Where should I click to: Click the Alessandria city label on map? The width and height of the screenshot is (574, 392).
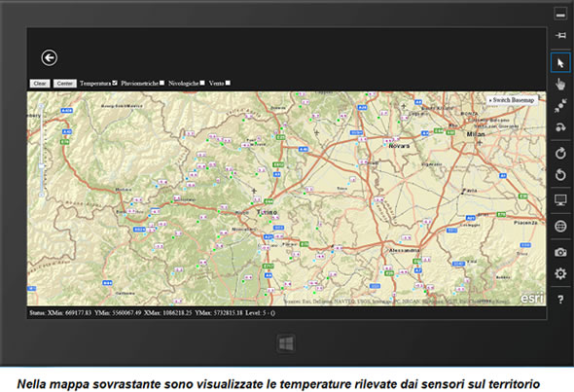pos(404,250)
